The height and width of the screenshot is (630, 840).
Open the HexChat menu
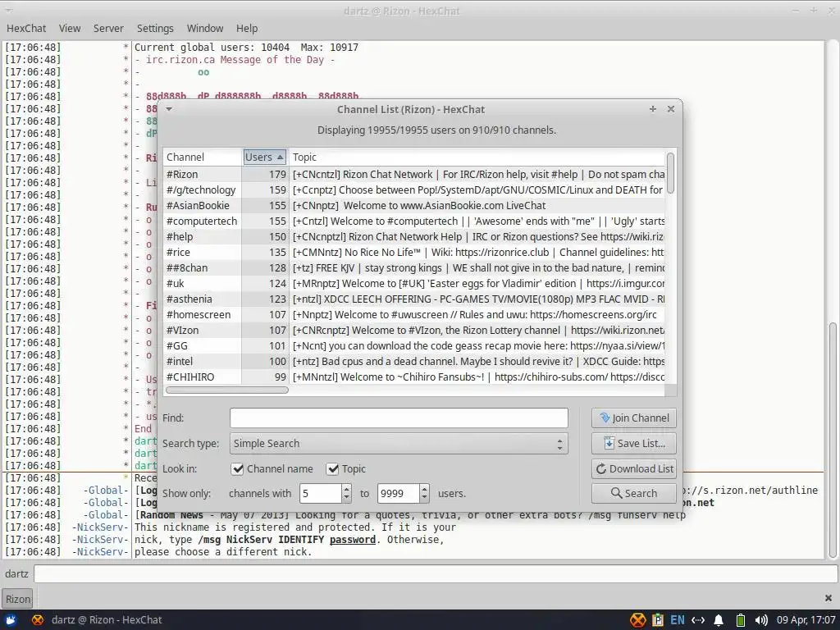pos(26,29)
